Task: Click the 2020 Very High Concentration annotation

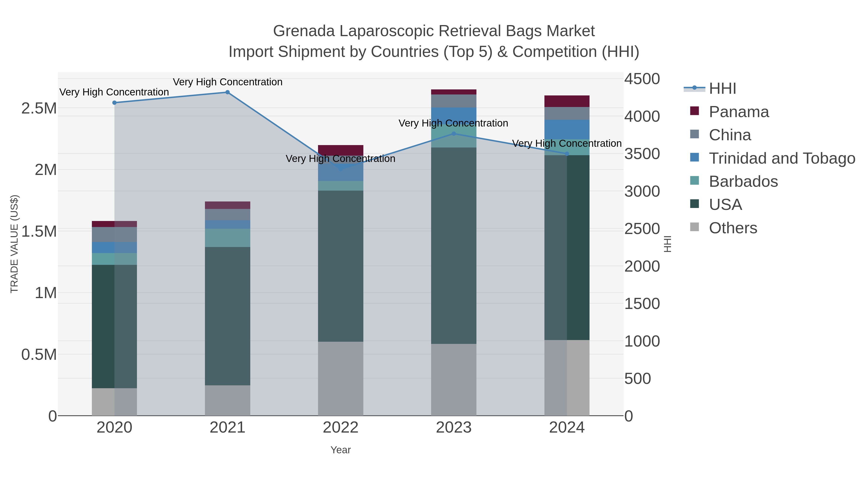Action: pos(114,92)
